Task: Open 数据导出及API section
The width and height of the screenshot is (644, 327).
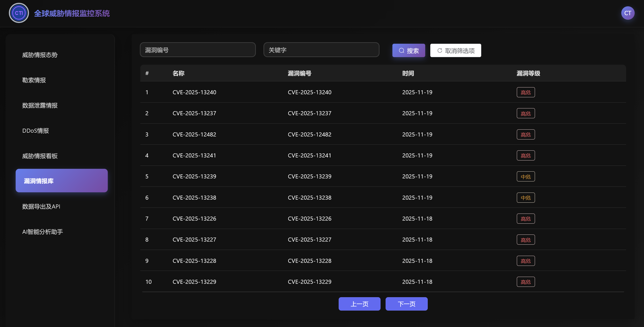Action: [x=41, y=206]
